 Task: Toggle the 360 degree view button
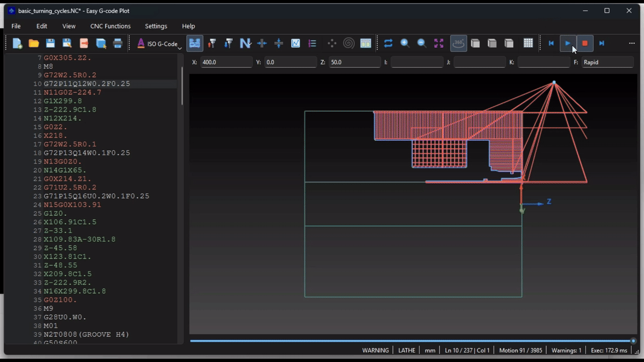458,43
